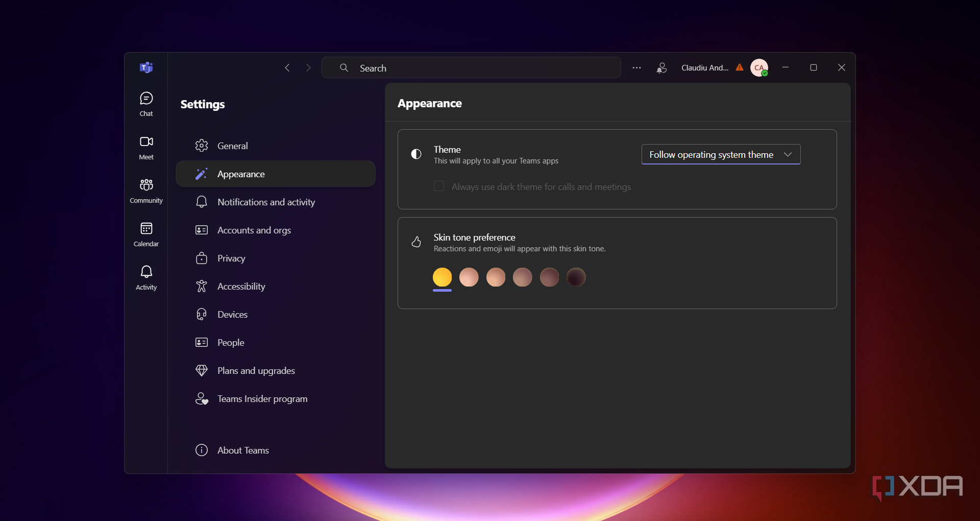Screen dimensions: 980x521
Task: Open Notifications and activity settings
Action: [276, 202]
